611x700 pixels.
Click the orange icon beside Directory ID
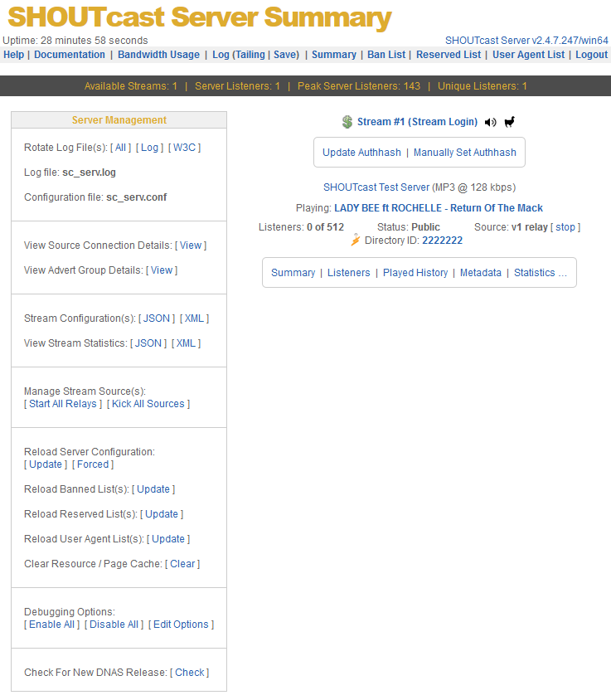pos(356,241)
